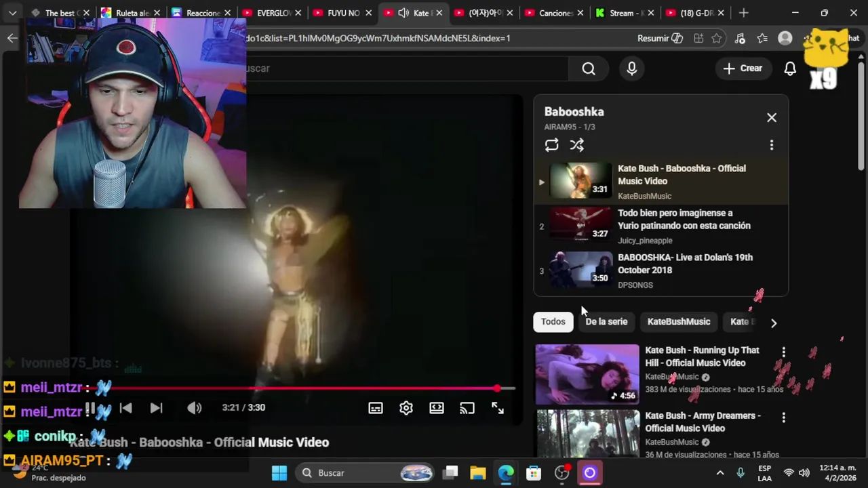Open the 'ESP LAA' language indicator
The width and height of the screenshot is (868, 488).
[764, 473]
